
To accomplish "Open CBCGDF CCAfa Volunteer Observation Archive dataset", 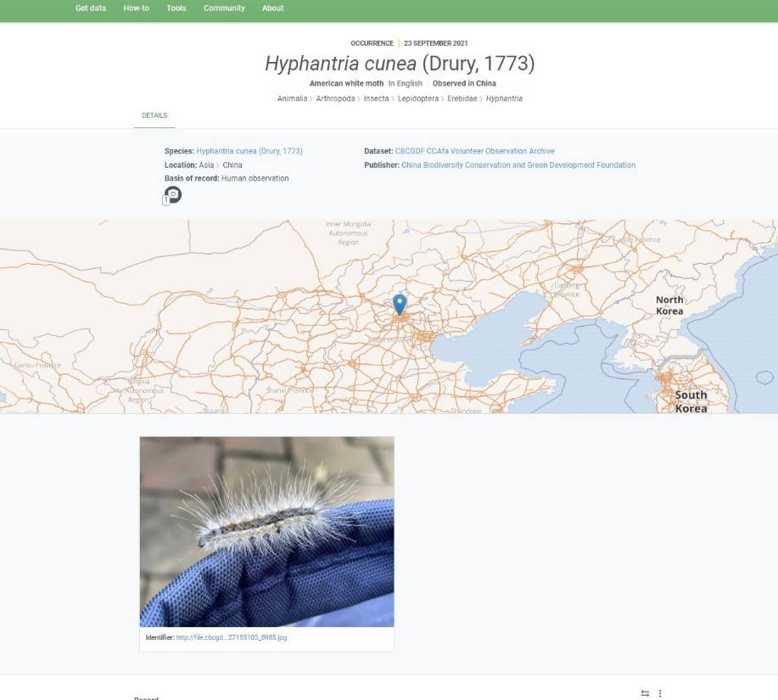I will click(x=474, y=151).
